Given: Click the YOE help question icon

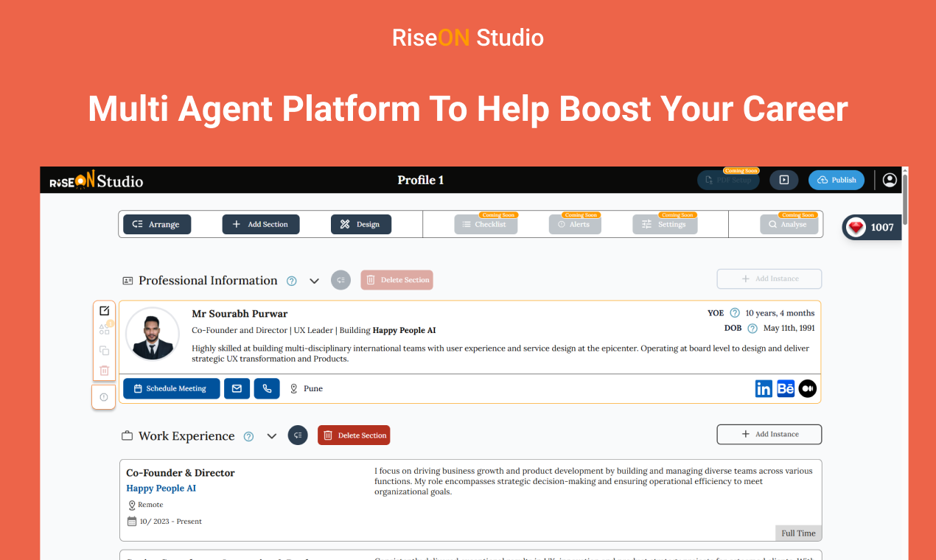Looking at the screenshot, I should coord(734,313).
